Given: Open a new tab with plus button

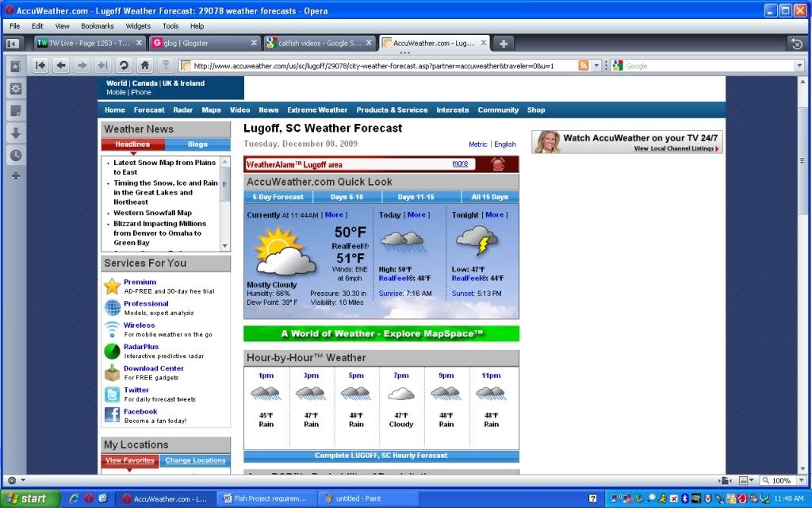Looking at the screenshot, I should tap(503, 44).
